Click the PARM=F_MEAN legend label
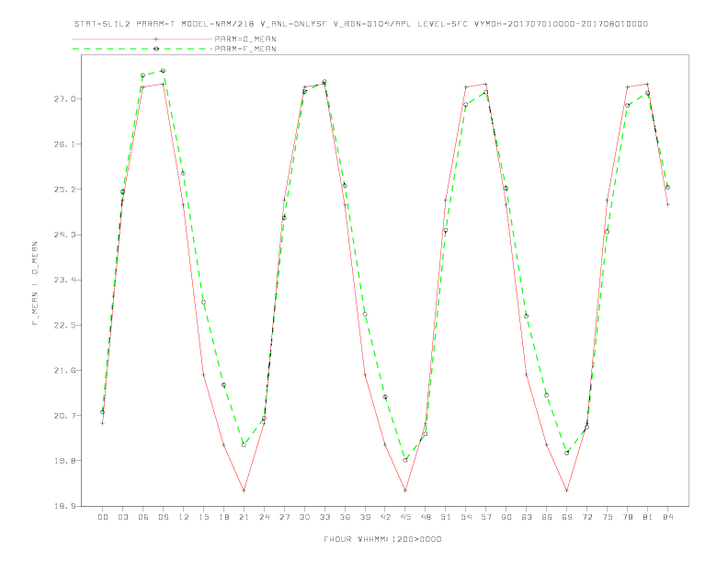 point(245,49)
